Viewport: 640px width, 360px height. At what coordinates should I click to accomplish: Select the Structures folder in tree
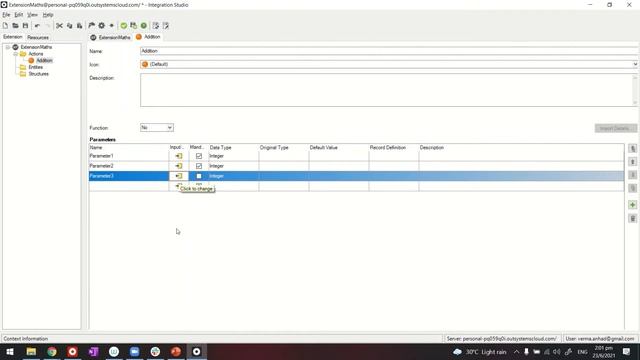click(x=38, y=74)
